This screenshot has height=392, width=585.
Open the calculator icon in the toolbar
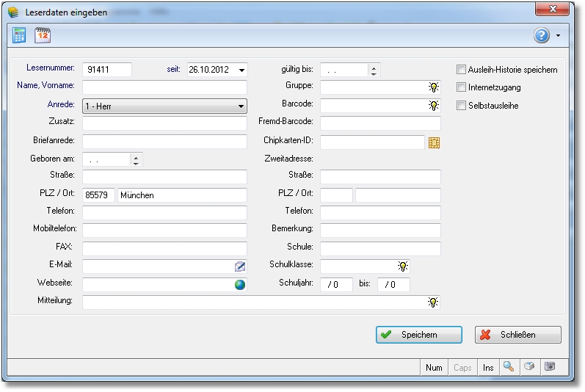click(x=19, y=35)
